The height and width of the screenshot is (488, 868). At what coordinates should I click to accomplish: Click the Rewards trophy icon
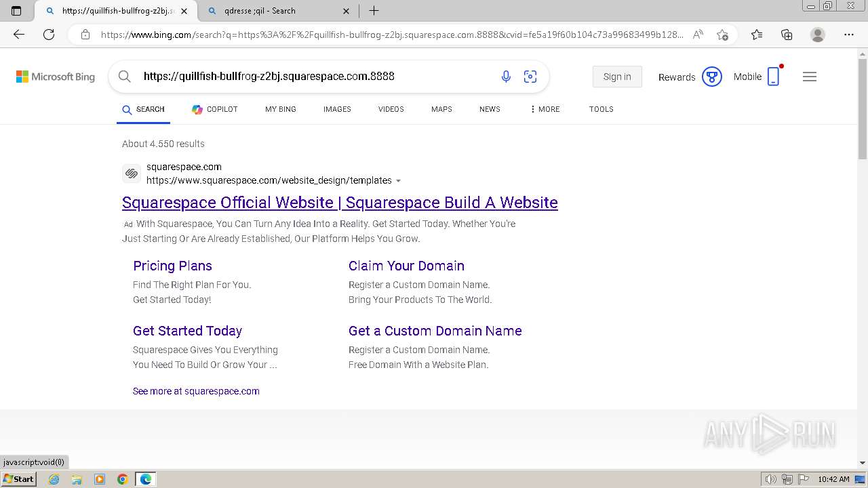click(x=711, y=77)
